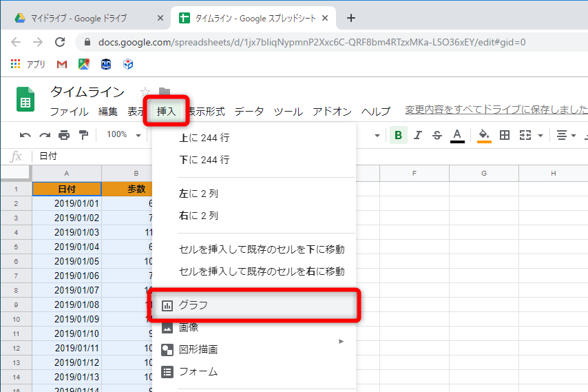Click the Print icon in toolbar
Viewport: 588px width, 392px height.
pos(64,134)
